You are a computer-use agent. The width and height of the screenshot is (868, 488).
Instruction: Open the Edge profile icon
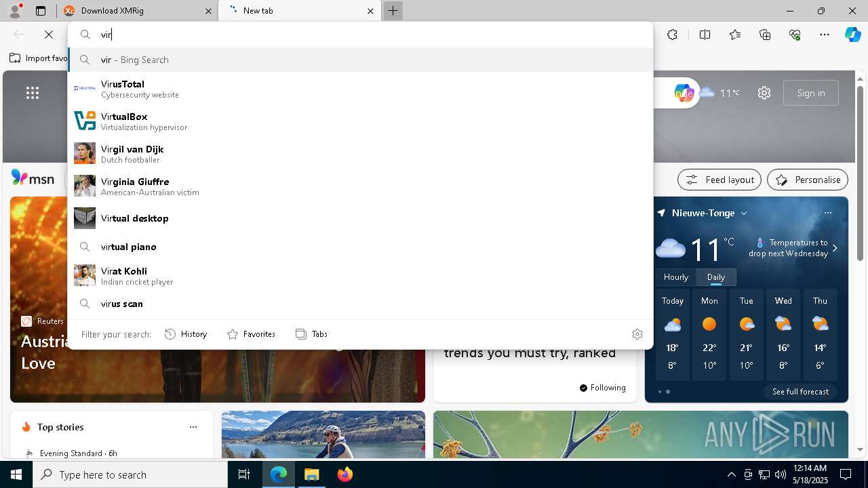(x=14, y=11)
